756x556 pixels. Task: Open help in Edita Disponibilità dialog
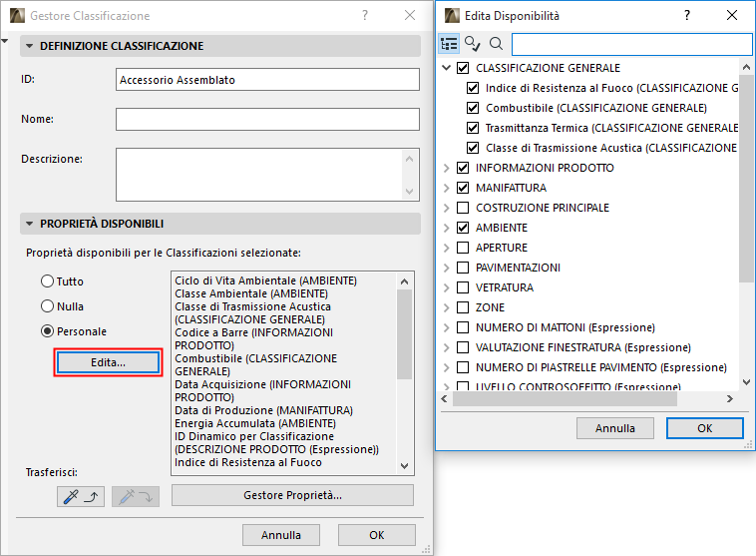tap(687, 15)
